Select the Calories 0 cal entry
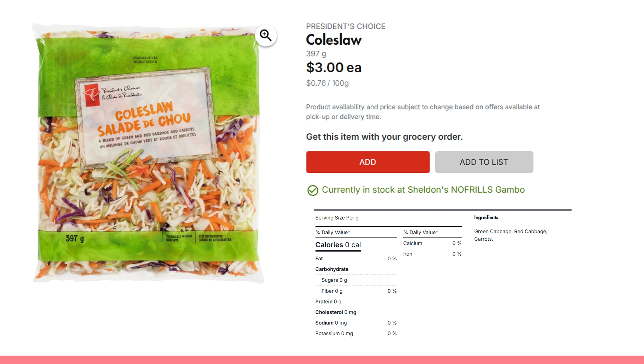This screenshot has width=644, height=364. [338, 245]
